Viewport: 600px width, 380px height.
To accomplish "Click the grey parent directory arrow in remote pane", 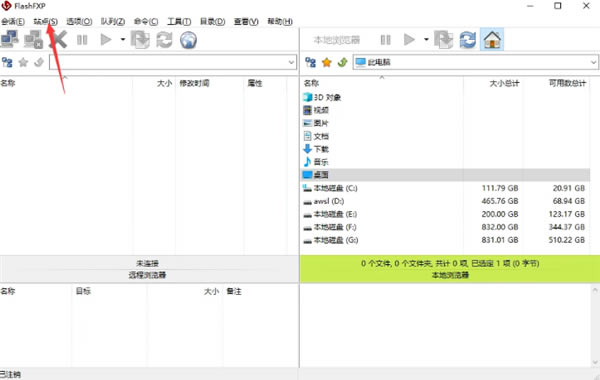I will (x=39, y=62).
